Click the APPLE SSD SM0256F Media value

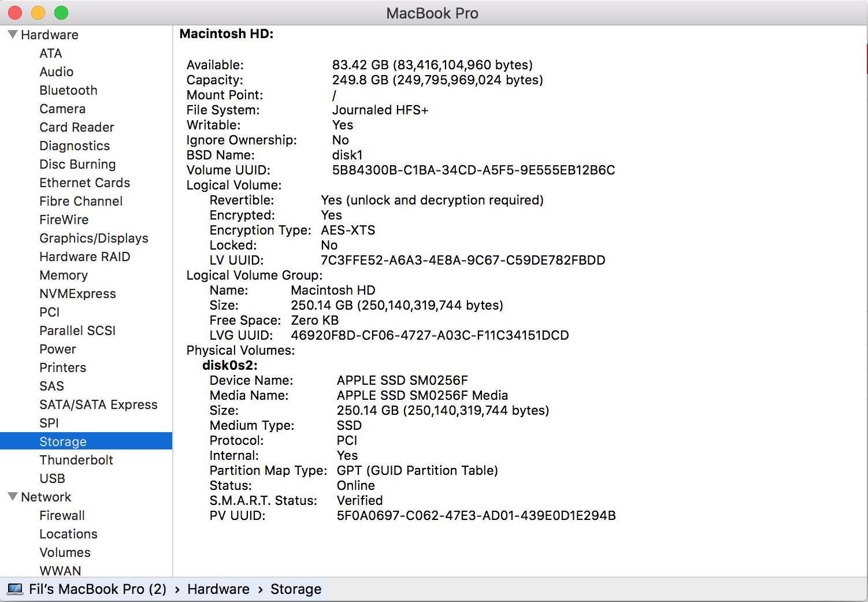422,395
